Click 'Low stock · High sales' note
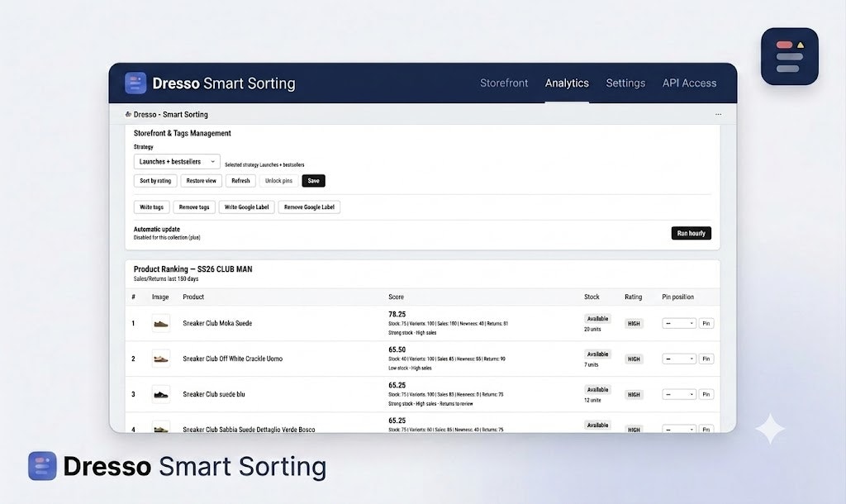The width and height of the screenshot is (846, 504). pos(410,368)
